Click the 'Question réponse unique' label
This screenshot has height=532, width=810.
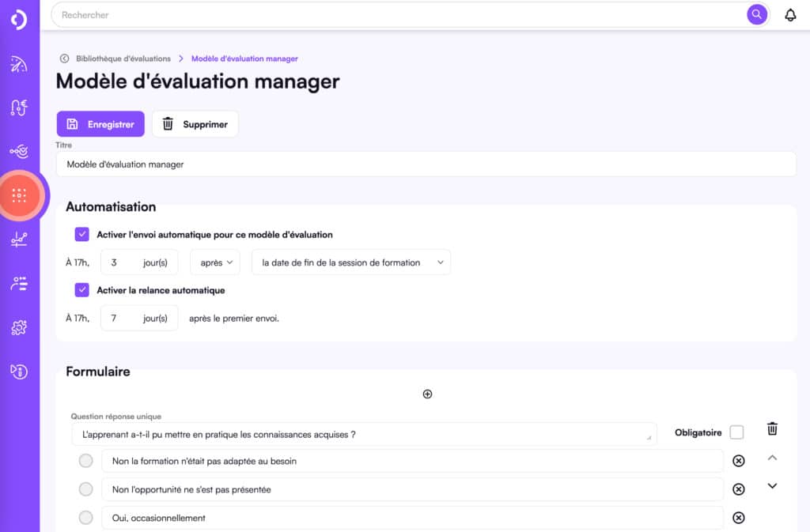click(115, 417)
